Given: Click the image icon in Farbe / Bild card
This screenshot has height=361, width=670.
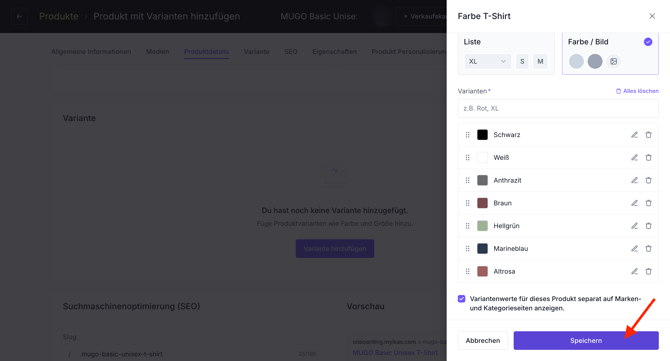Looking at the screenshot, I should coord(614,62).
